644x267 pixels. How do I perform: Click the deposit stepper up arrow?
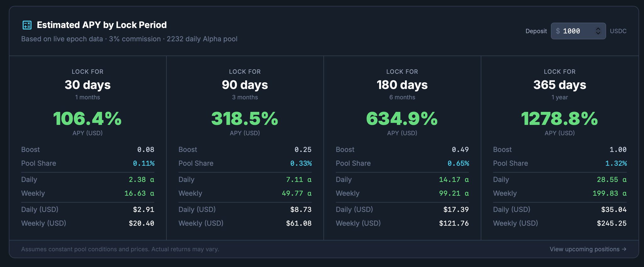click(x=598, y=29)
